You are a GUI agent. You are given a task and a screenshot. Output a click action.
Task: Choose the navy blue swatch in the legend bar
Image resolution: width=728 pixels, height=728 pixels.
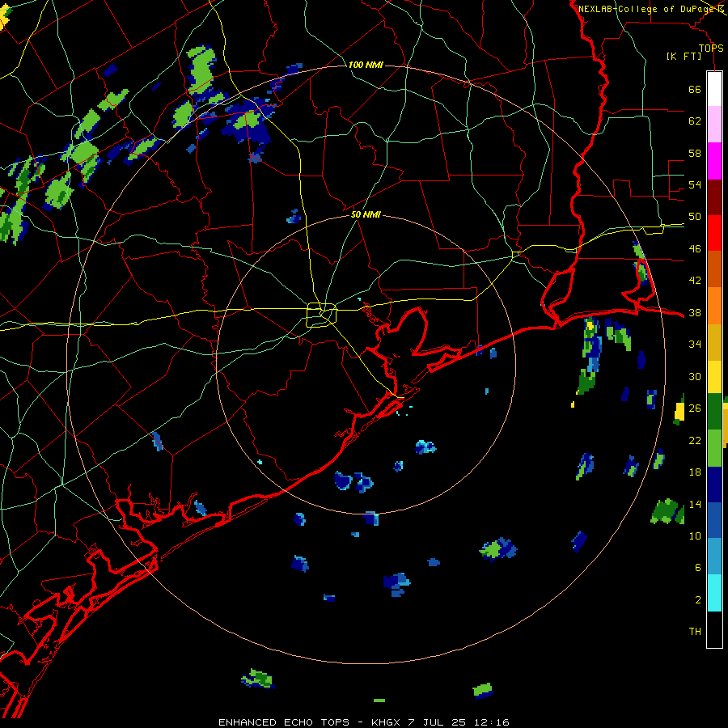pyautogui.click(x=714, y=485)
